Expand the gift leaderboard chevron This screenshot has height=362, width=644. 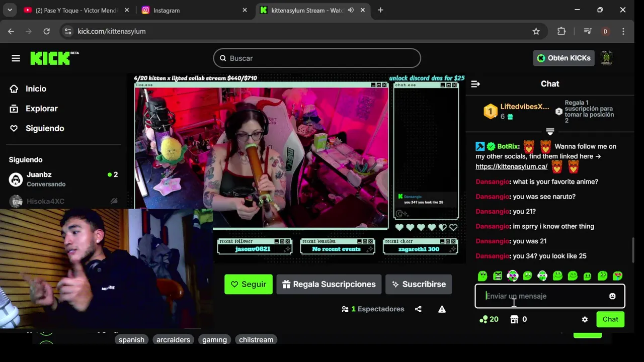pyautogui.click(x=550, y=132)
